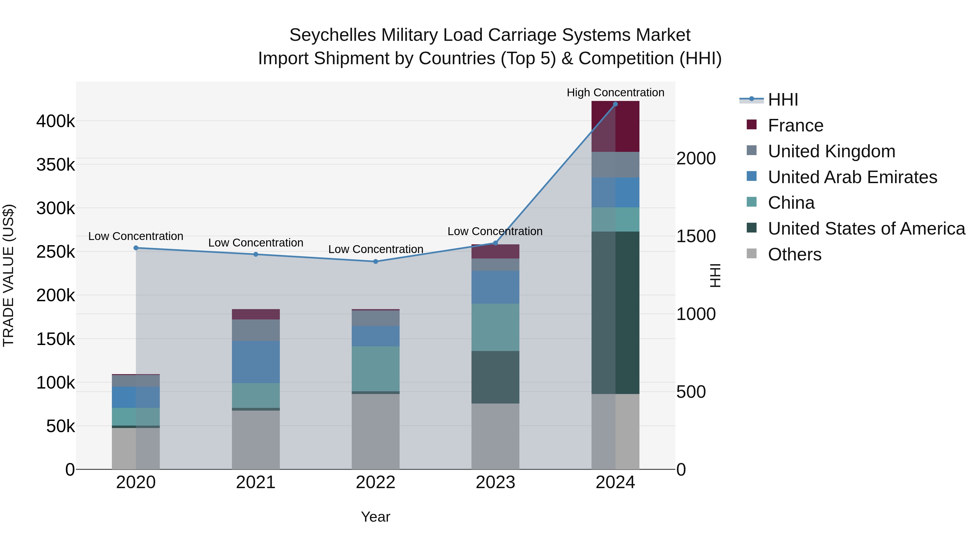Image resolution: width=980 pixels, height=551 pixels.
Task: Click the 2020 x-axis label
Action: point(136,482)
